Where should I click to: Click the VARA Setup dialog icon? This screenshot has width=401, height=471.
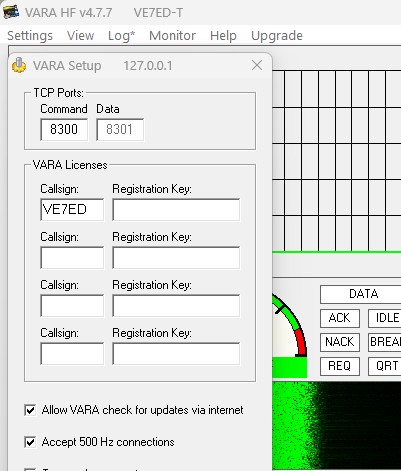click(19, 65)
